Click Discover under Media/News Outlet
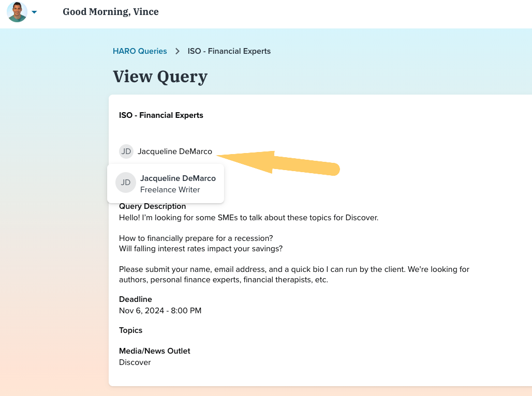Image resolution: width=532 pixels, height=396 pixels. pyautogui.click(x=135, y=362)
